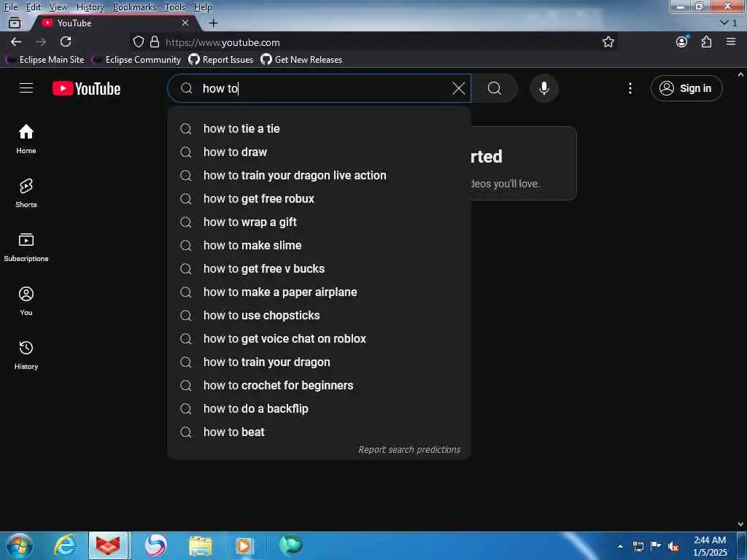Select suggestion "how to draw"
The image size is (747, 560).
pyautogui.click(x=320, y=152)
